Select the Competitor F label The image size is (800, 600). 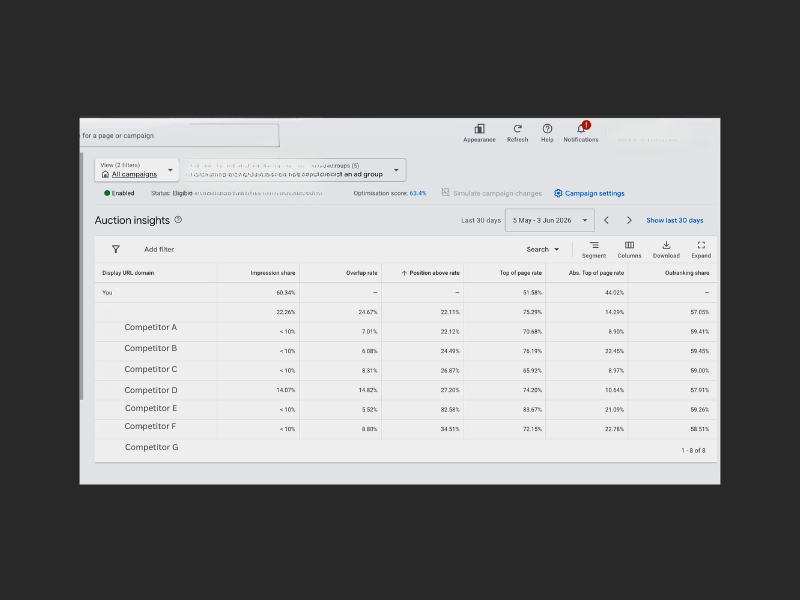[150, 426]
